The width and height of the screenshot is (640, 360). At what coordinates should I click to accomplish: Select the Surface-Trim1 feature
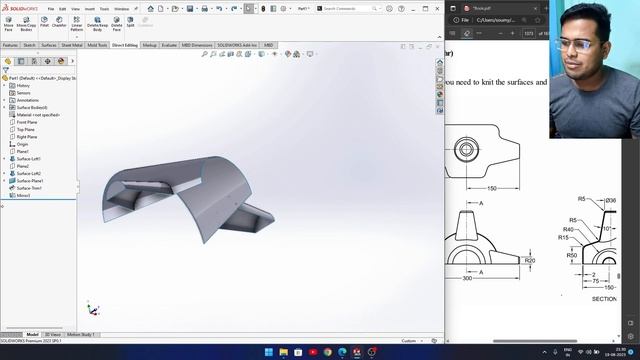[29, 188]
